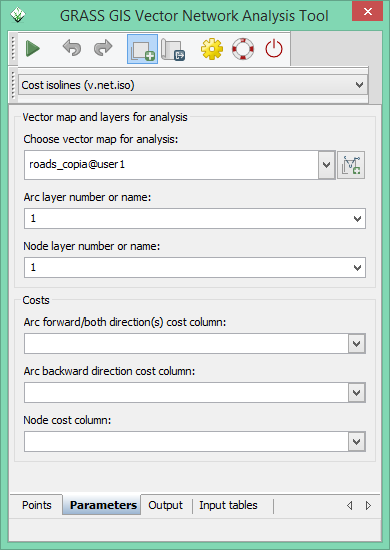
Task: Expand the Arc backward direction cost column dropdown
Action: [x=357, y=393]
